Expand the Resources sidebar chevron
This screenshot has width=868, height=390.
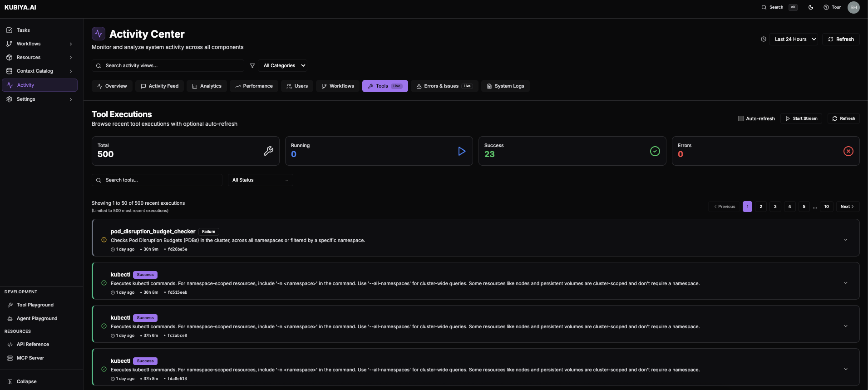71,58
